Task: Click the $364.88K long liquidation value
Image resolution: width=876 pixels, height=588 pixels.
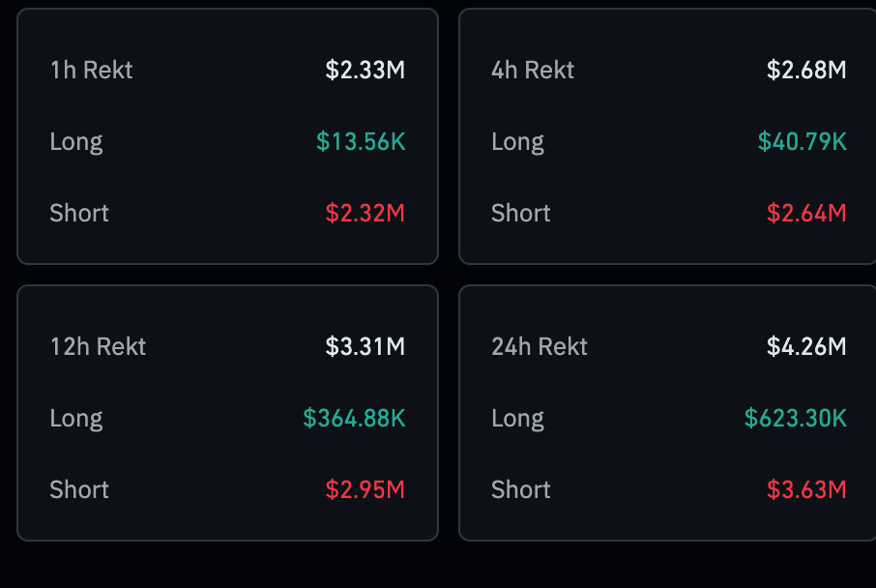Action: click(354, 419)
